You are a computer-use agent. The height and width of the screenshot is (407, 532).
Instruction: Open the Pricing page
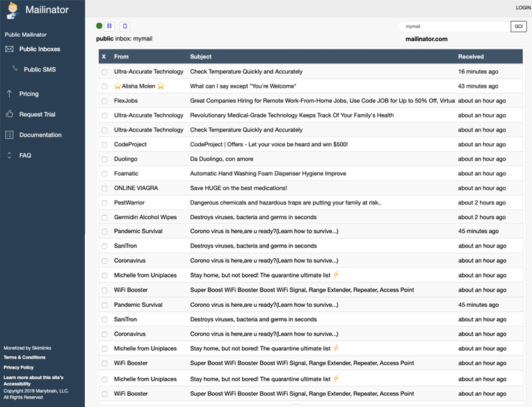tap(29, 94)
